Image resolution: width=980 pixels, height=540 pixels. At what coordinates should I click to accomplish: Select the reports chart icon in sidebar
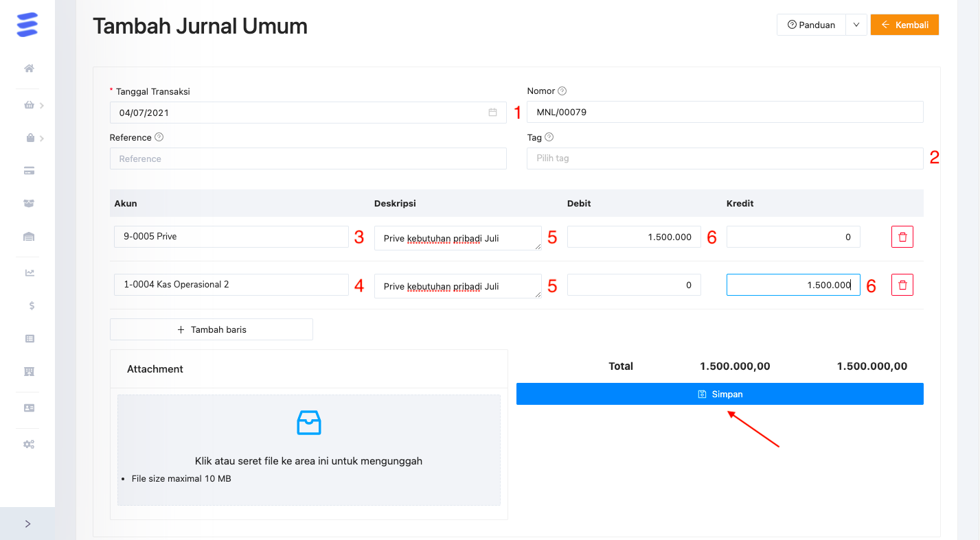pyautogui.click(x=28, y=272)
